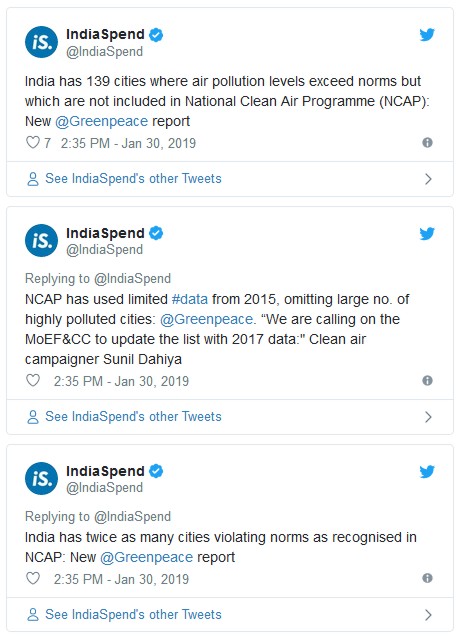Click IndiaSpend avatar in the second tweet
This screenshot has height=640, width=460.
pos(41,240)
